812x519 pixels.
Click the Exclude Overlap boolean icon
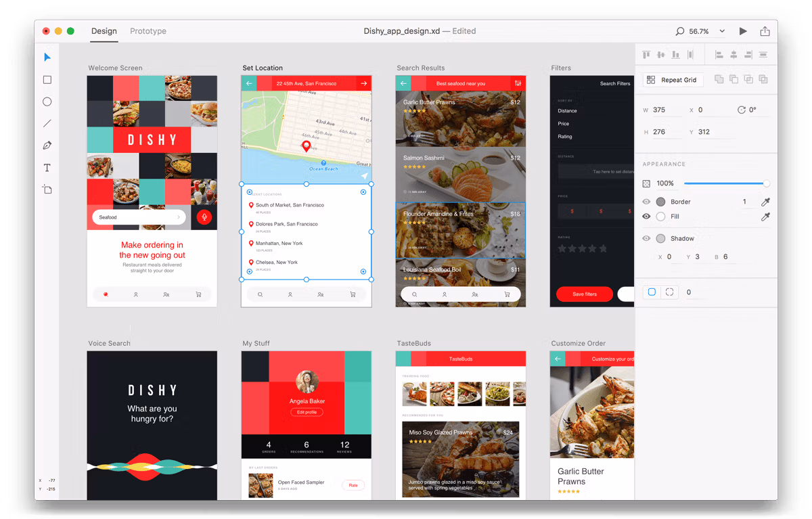pos(763,80)
